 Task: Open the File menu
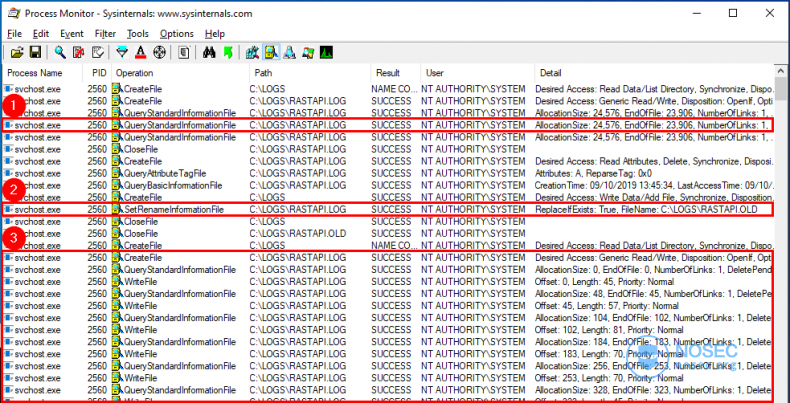[15, 34]
